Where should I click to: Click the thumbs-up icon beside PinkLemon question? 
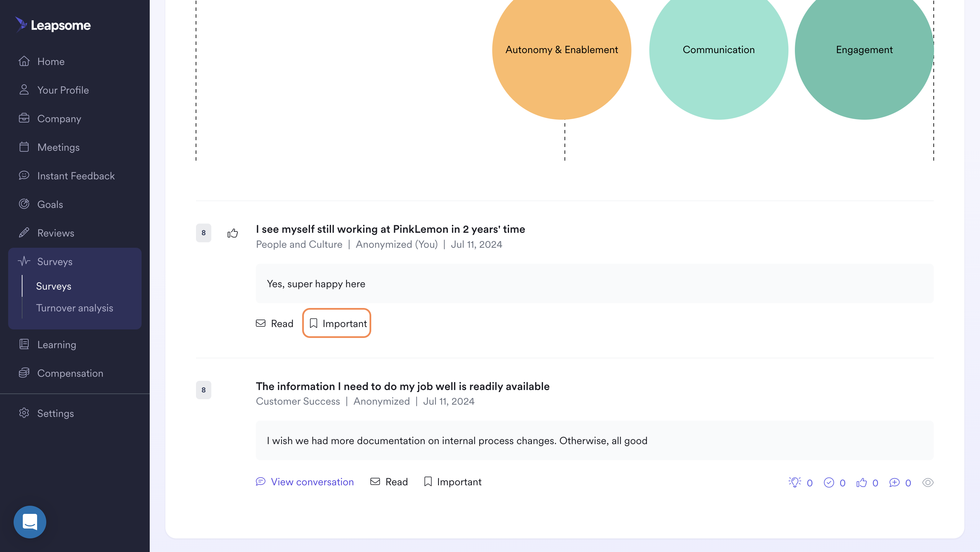coord(232,233)
